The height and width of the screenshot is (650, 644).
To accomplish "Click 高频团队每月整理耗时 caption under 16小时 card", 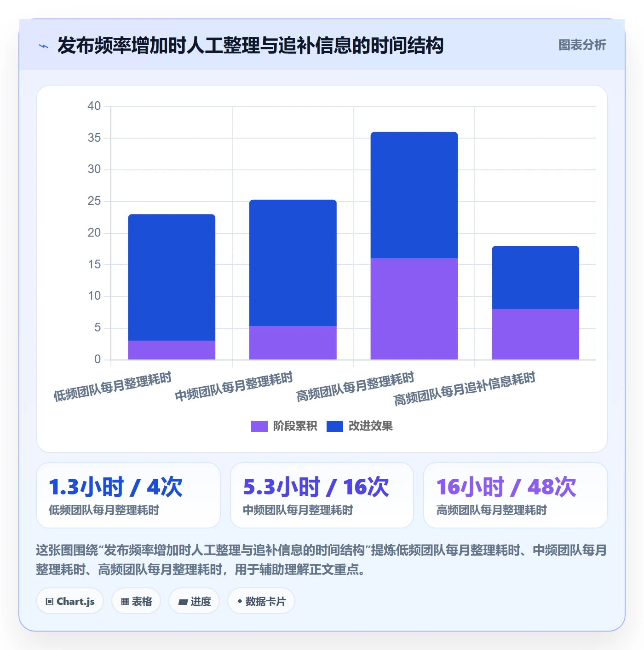I will tap(491, 510).
